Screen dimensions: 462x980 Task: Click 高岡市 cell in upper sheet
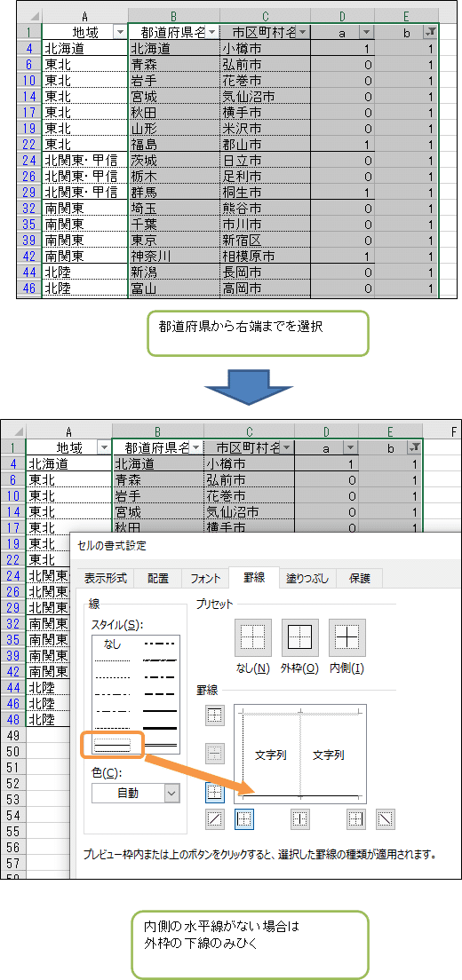point(265,288)
